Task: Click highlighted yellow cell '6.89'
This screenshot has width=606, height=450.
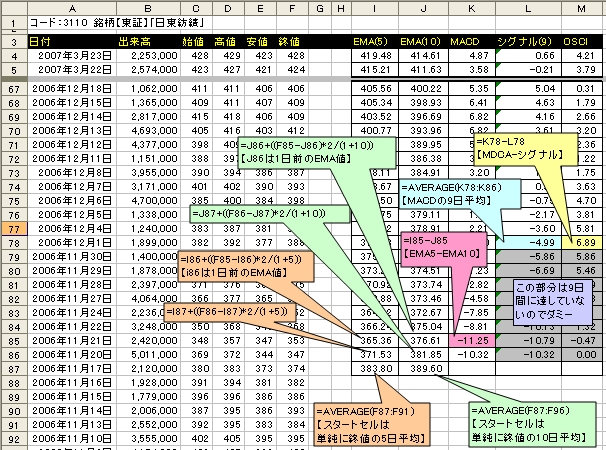Action: click(x=582, y=243)
